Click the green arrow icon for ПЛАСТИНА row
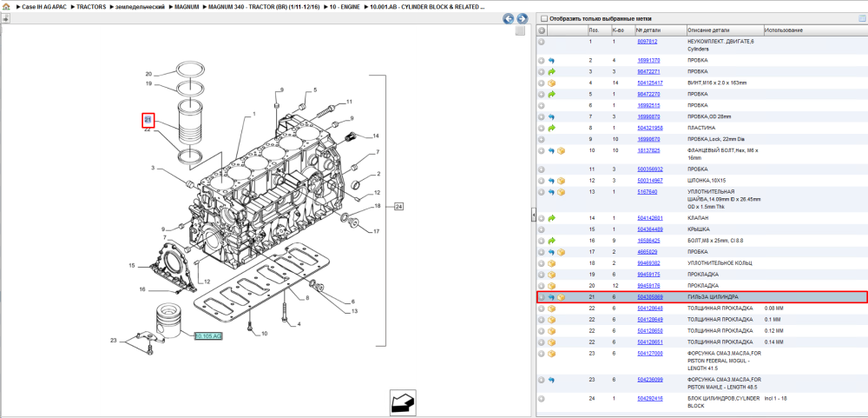Image resolution: width=868 pixels, height=418 pixels. pyautogui.click(x=551, y=128)
